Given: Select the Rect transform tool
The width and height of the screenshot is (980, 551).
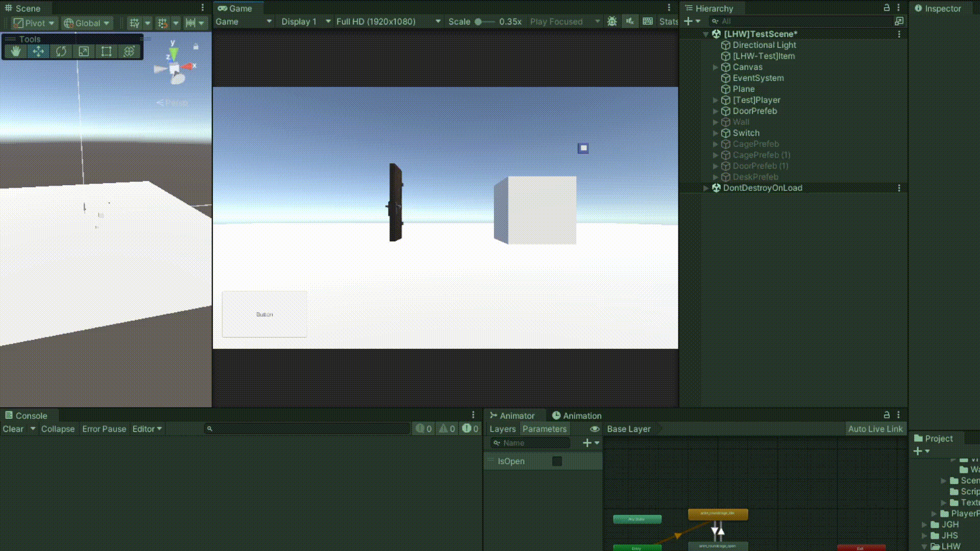Looking at the screenshot, I should click(106, 52).
